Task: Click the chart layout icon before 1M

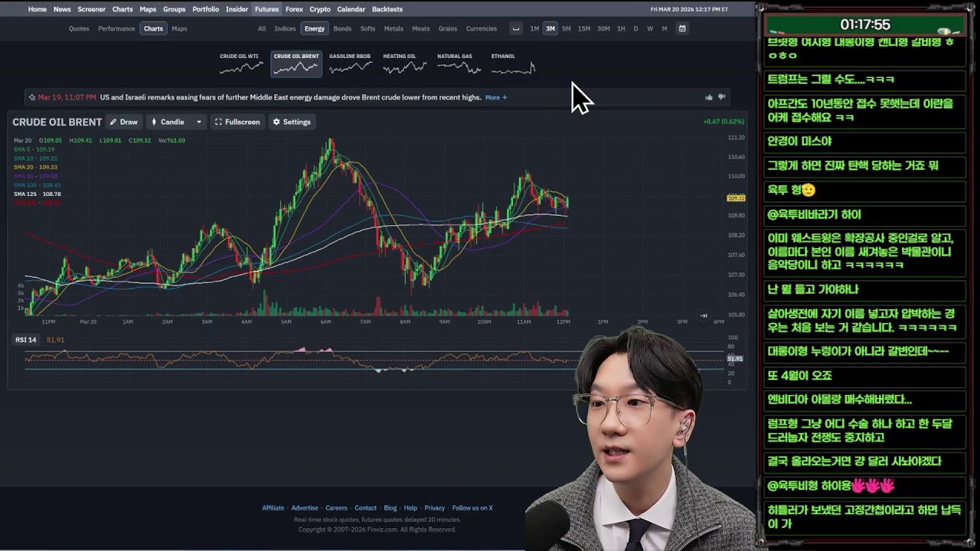Action: (x=516, y=28)
